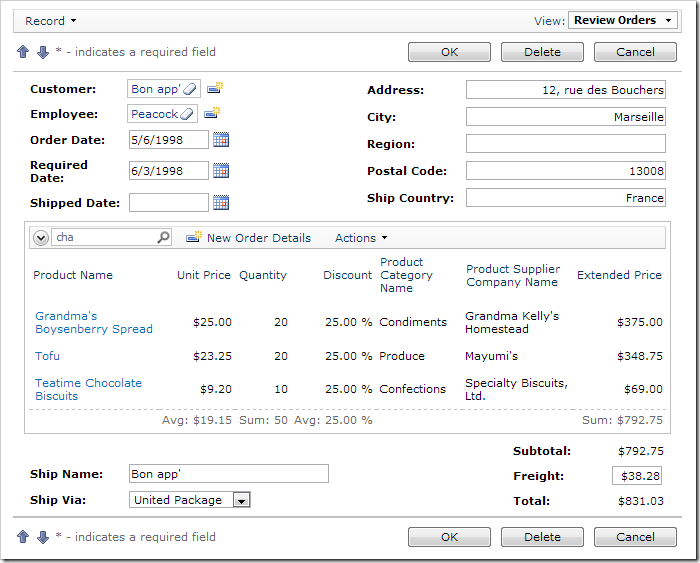Image resolution: width=700 pixels, height=563 pixels.
Task: Open the Tofu product link
Action: 47,356
